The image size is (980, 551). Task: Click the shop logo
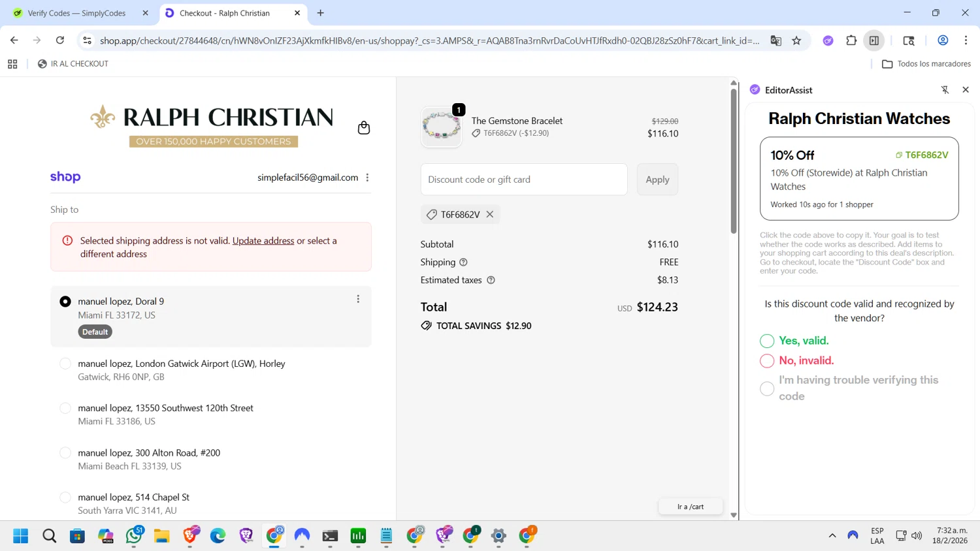point(65,177)
